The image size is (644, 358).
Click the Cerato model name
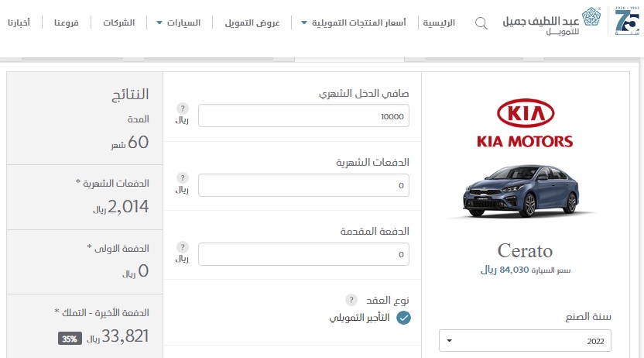pyautogui.click(x=525, y=251)
